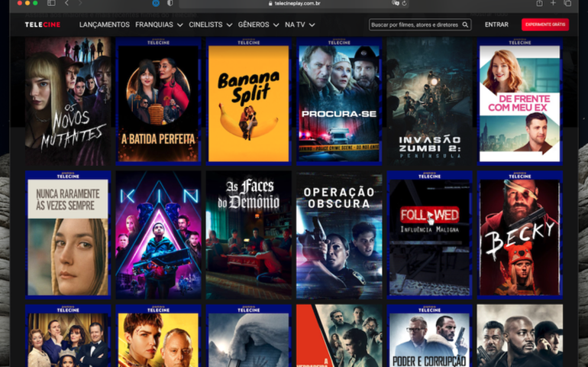Open the Safari share icon
Image resolution: width=588 pixels, height=367 pixels.
539,3
